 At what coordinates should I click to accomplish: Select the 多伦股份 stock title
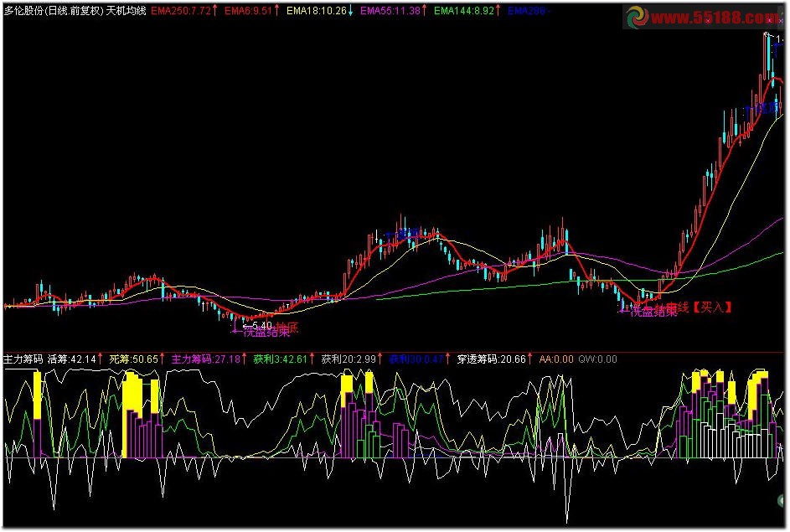[23, 13]
